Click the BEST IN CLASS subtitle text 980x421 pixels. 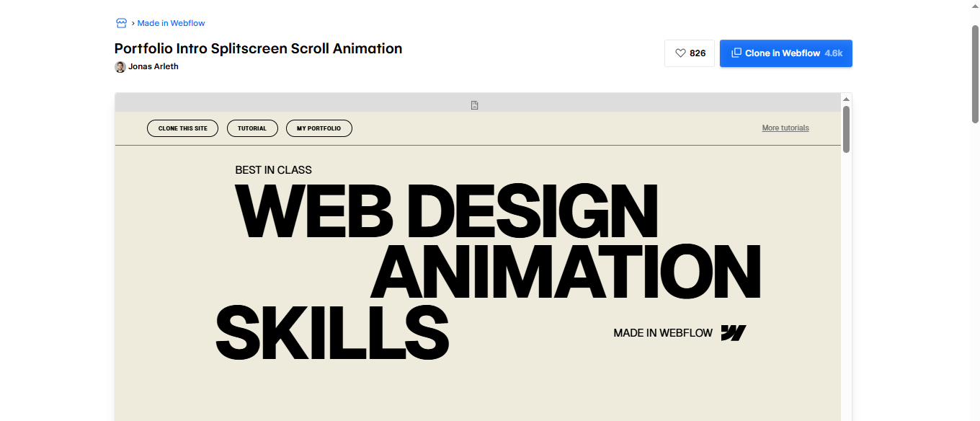pyautogui.click(x=273, y=170)
